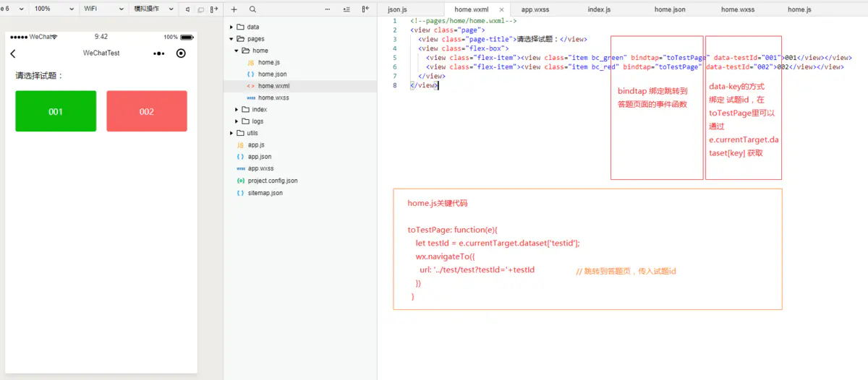The image size is (868, 380).
Task: Open the WiFi network dropdown
Action: [x=103, y=9]
